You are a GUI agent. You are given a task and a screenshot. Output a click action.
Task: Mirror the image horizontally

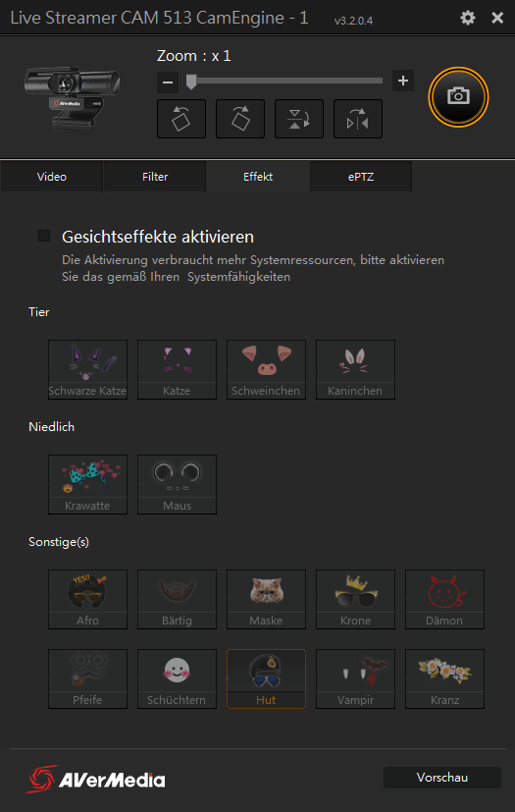pyautogui.click(x=358, y=119)
